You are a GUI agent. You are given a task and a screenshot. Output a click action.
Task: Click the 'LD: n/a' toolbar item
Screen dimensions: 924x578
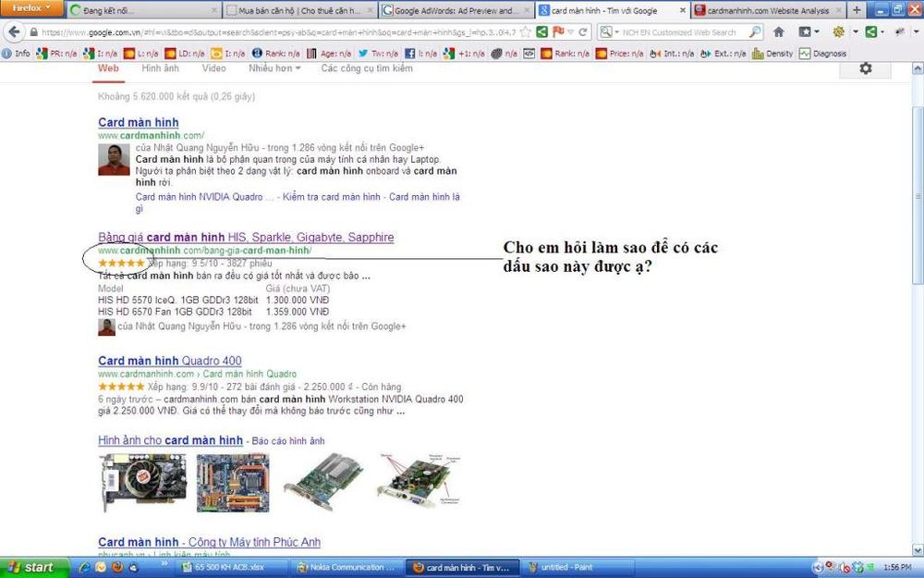point(185,54)
